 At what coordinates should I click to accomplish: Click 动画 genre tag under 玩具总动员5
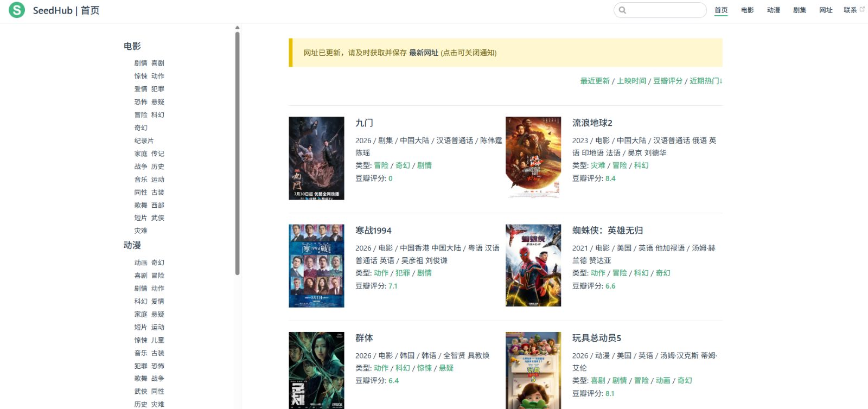tap(663, 380)
